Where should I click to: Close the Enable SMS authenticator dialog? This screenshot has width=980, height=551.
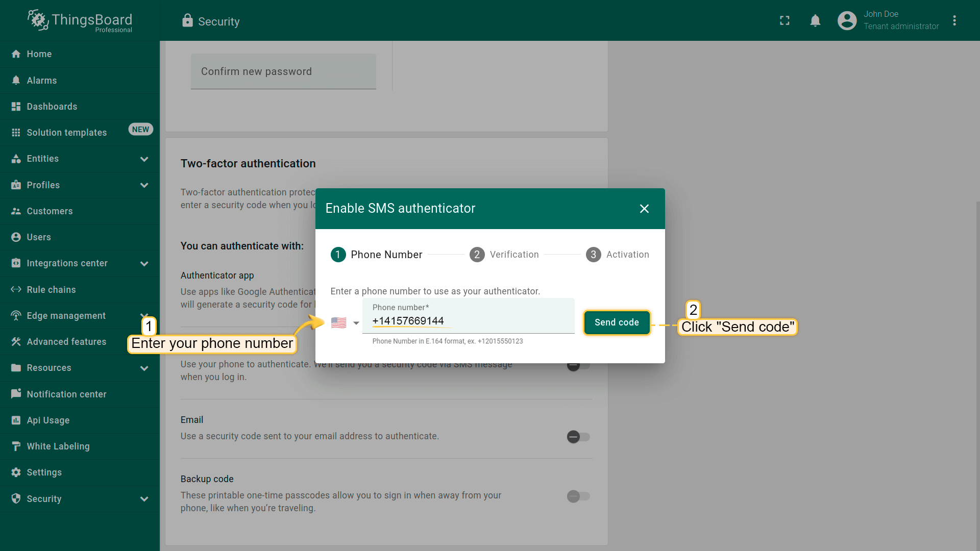644,209
